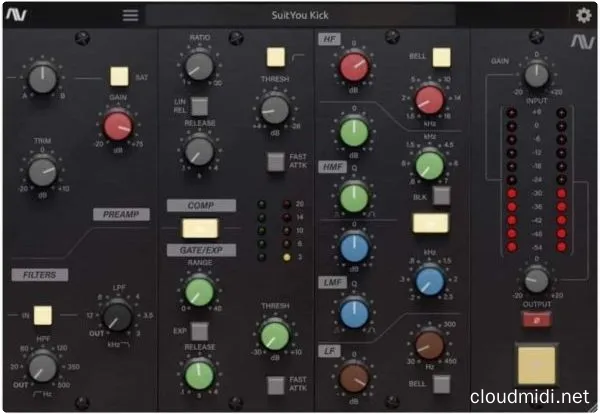Screen dimensions: 600x414
Task: Click the HMF band label
Action: [333, 167]
